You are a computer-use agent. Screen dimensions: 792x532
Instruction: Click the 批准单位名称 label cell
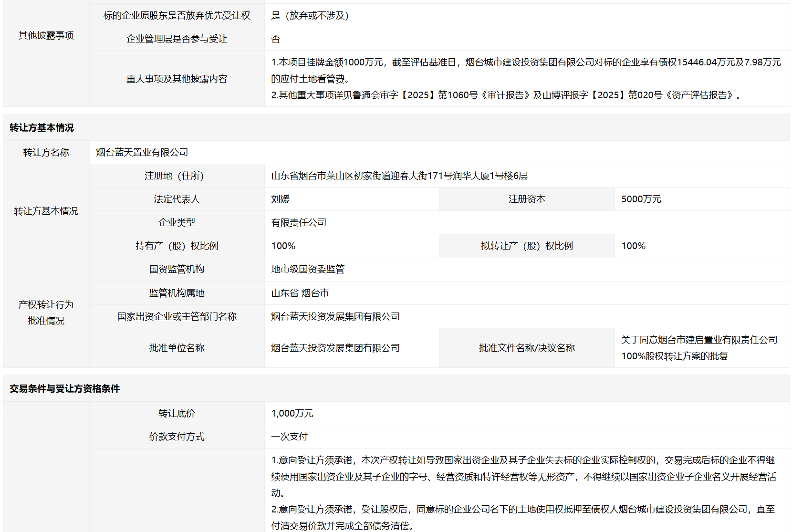[x=177, y=348]
